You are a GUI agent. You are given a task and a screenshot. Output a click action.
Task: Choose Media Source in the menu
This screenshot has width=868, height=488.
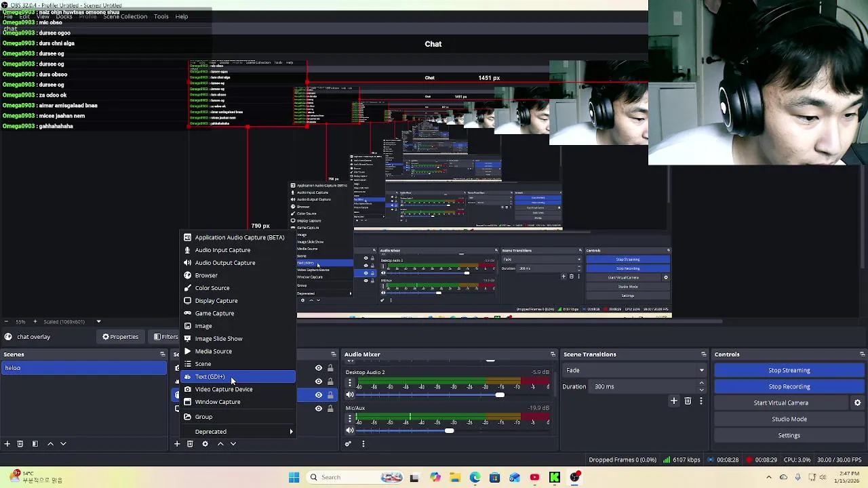[238, 351]
